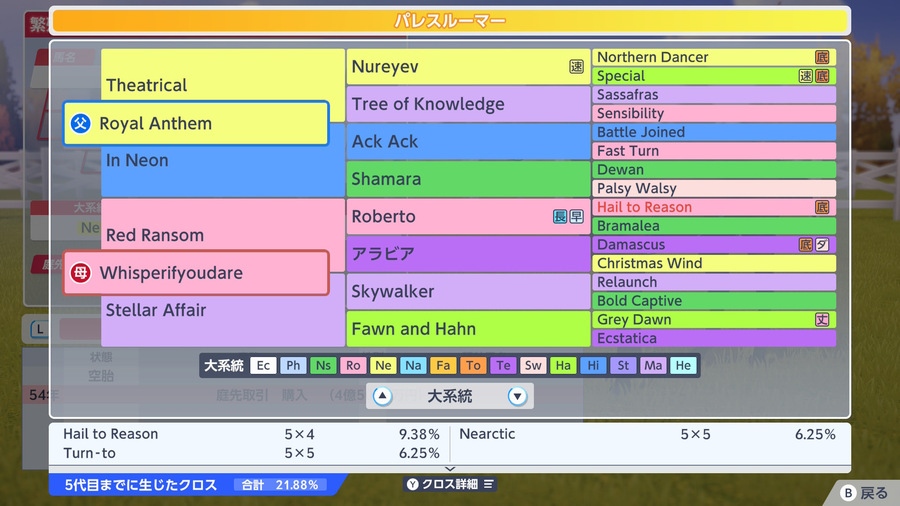Click the Ha lineage legend swatch
900x506 pixels.
(x=563, y=365)
